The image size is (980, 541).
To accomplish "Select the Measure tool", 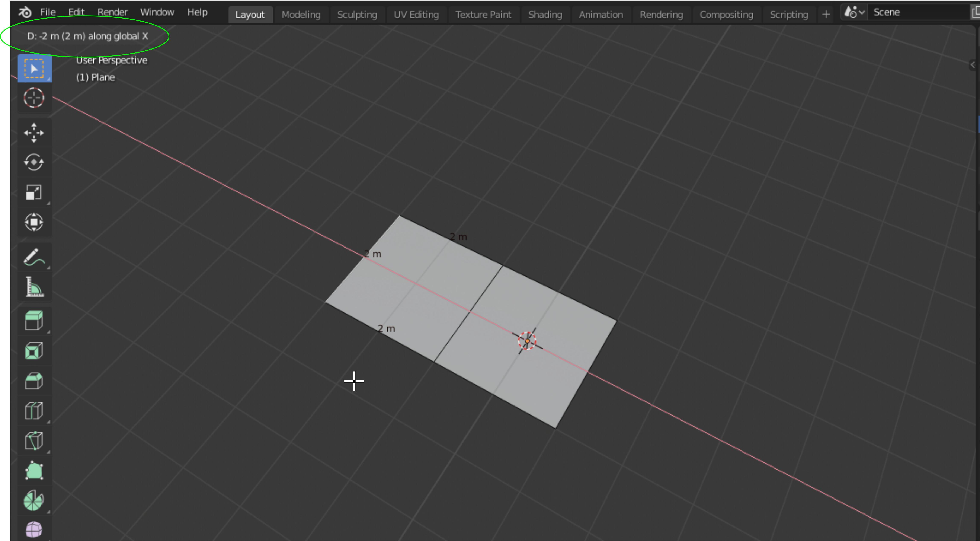I will tap(34, 286).
